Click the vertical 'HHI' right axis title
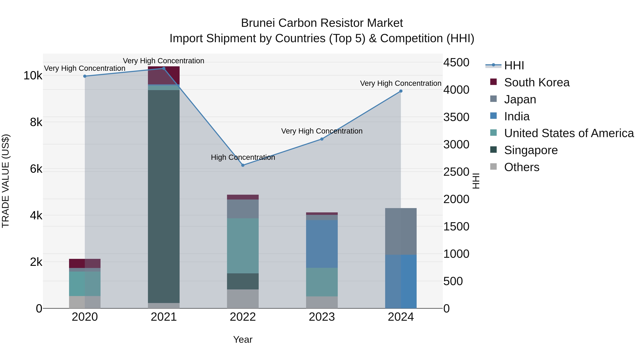644x362 pixels. pos(476,181)
